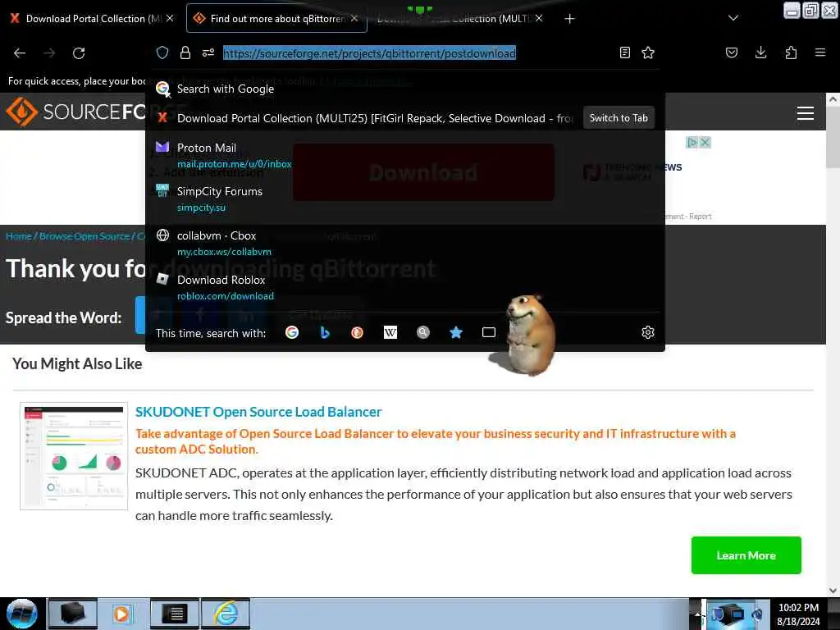Viewport: 840px width, 630px height.
Task: Select the collabvm Cbox suggestion
Action: tap(404, 243)
